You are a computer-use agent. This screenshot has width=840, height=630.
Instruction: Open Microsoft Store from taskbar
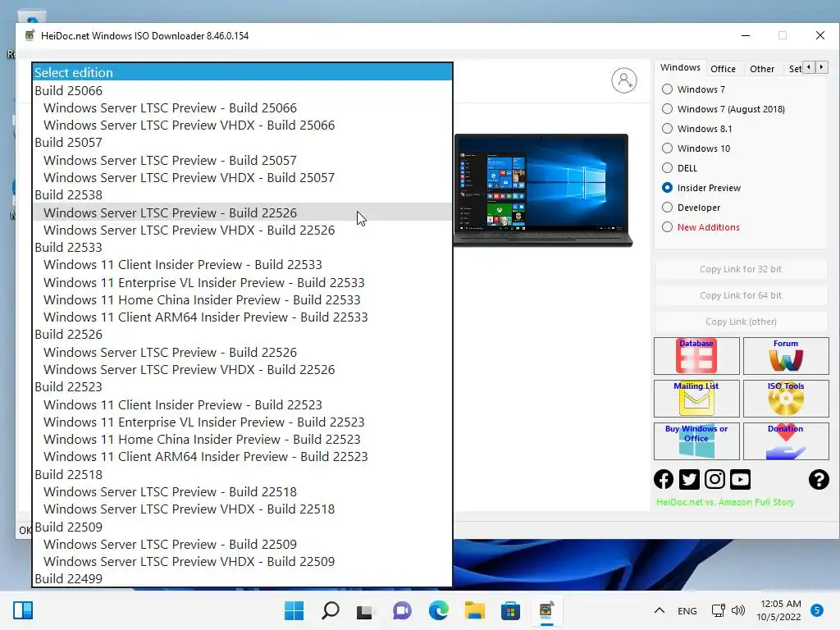coord(510,610)
